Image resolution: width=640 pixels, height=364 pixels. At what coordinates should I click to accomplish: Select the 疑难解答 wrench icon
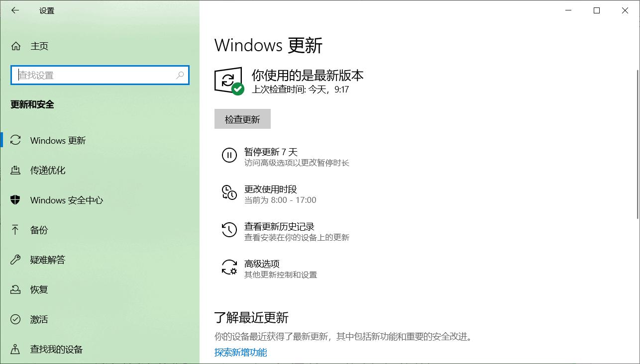[15, 260]
